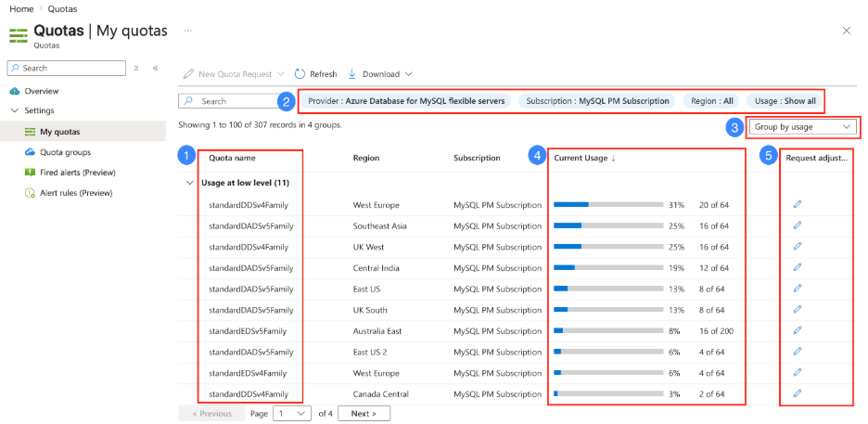Image resolution: width=868 pixels, height=424 pixels.
Task: Close the Quotas blade
Action: [847, 31]
